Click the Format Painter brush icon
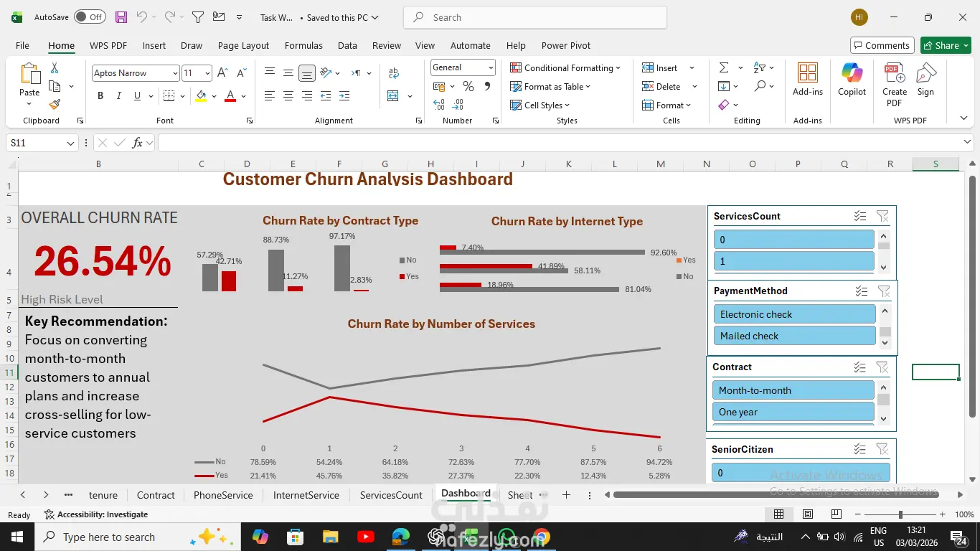The image size is (980, 551). (x=55, y=104)
